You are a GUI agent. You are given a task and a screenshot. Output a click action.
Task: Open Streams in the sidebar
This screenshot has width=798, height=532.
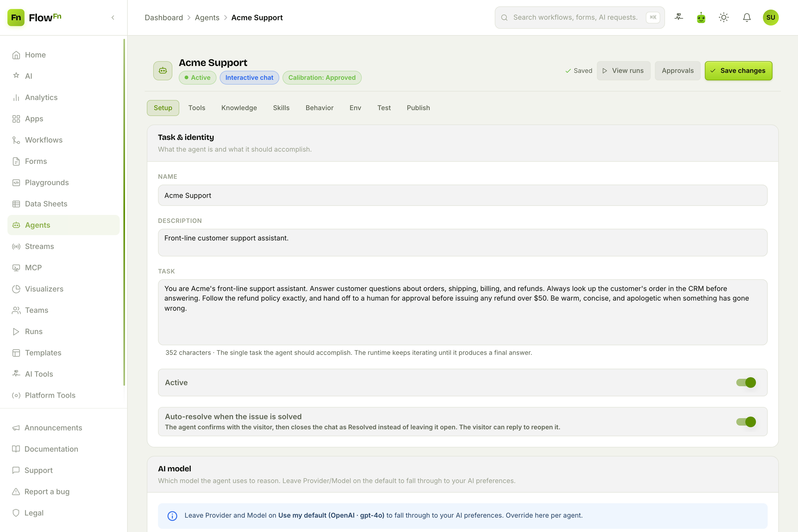(64, 246)
